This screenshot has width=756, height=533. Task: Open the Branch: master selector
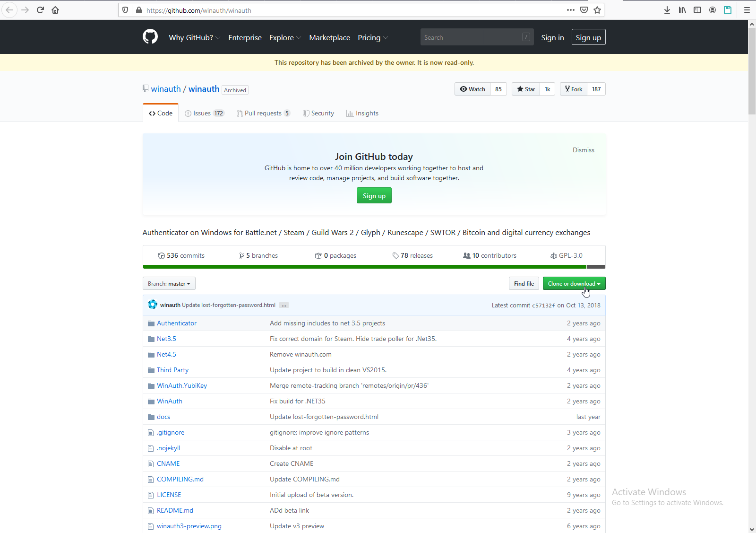(169, 283)
